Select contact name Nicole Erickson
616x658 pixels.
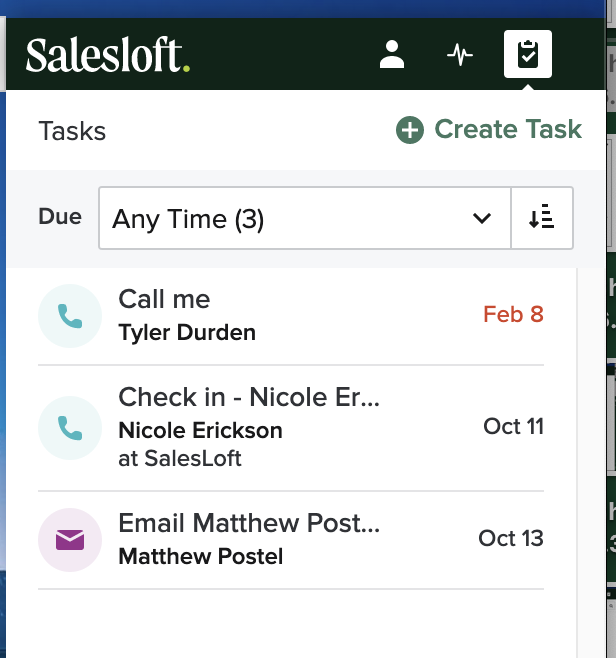(x=200, y=431)
